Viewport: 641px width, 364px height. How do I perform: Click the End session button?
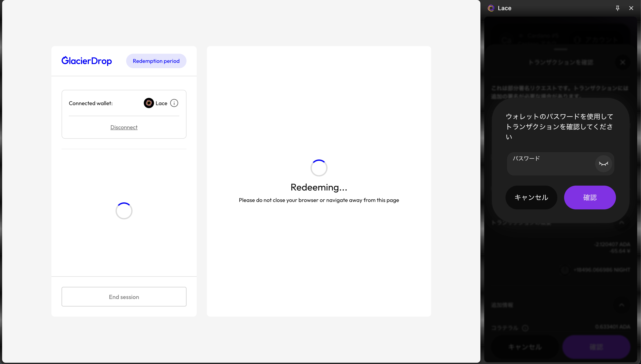(x=124, y=297)
